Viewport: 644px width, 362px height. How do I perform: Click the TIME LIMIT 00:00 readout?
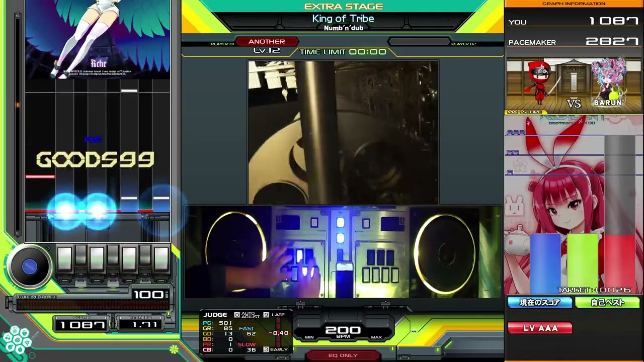[343, 52]
